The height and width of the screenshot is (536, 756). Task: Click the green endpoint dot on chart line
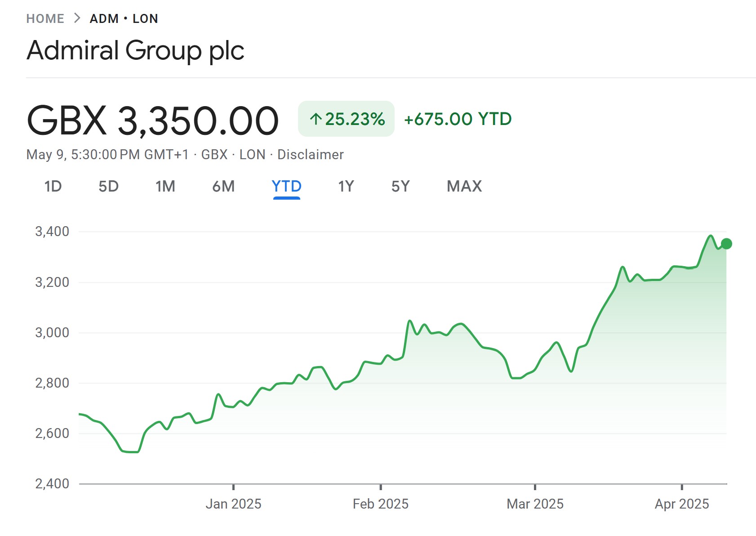tap(726, 244)
